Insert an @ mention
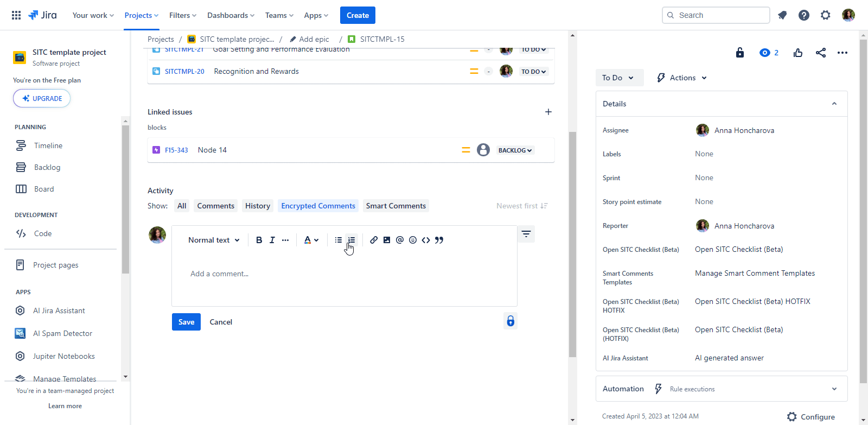868x425 pixels. pos(400,240)
